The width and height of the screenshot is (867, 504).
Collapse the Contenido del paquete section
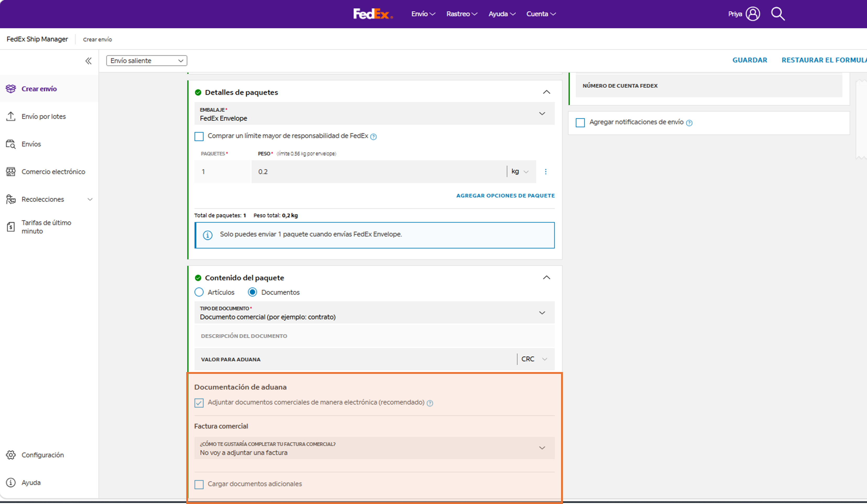coord(546,278)
